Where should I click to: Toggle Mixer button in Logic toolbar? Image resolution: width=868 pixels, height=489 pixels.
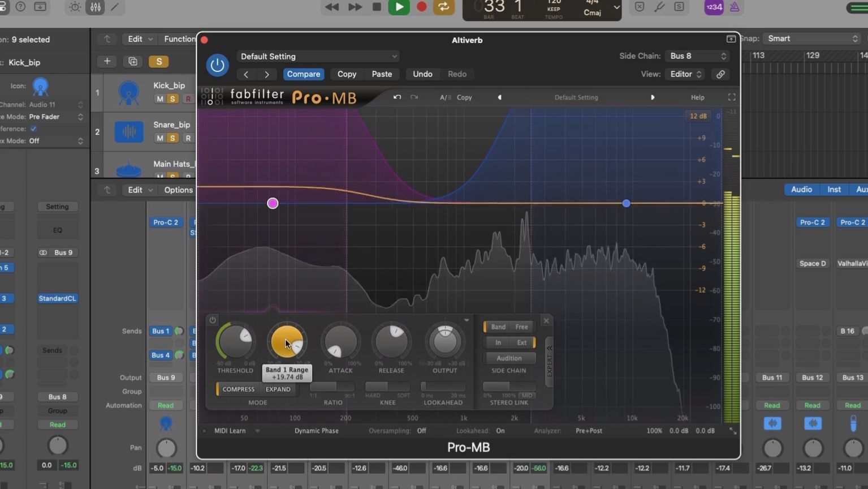(96, 7)
